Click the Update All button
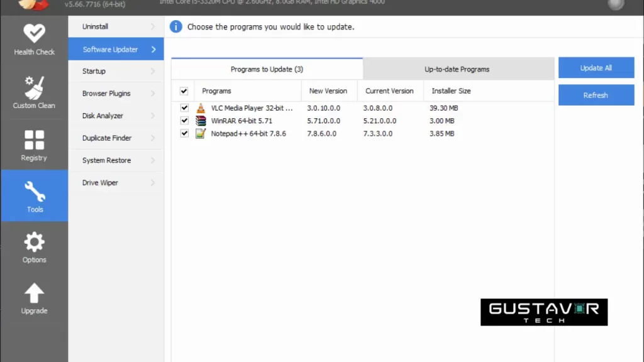Image resolution: width=644 pixels, height=362 pixels. point(596,68)
